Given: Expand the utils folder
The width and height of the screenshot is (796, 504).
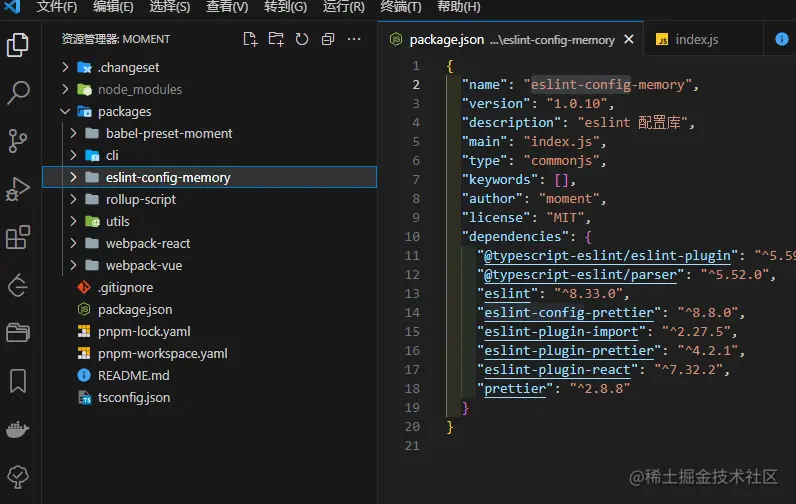Looking at the screenshot, I should pos(73,221).
